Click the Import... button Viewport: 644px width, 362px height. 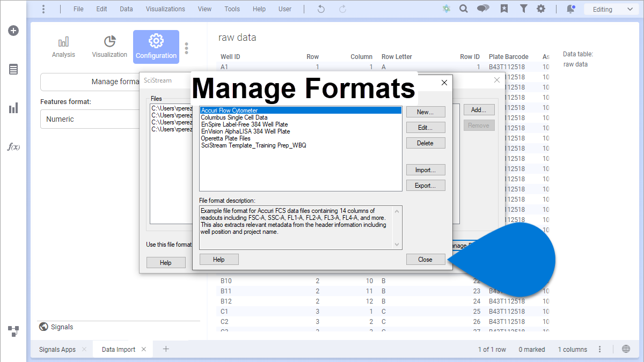coord(425,170)
